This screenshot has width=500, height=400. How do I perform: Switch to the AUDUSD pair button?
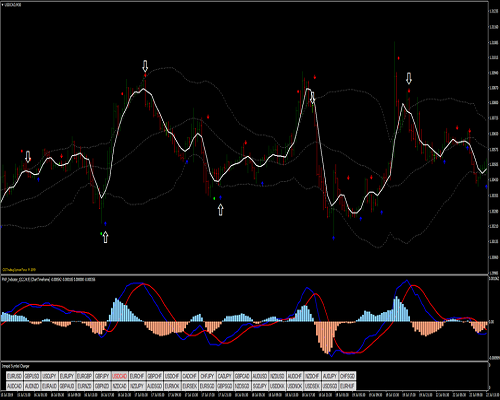(x=260, y=376)
